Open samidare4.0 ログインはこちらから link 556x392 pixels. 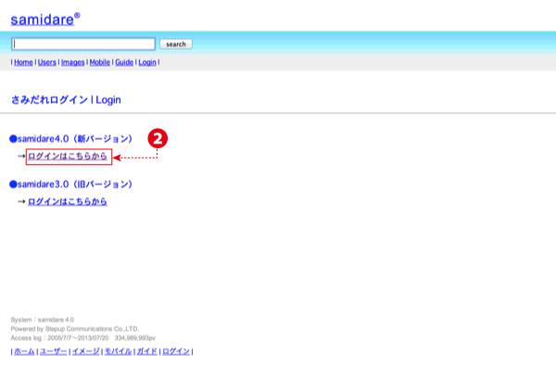(x=68, y=156)
